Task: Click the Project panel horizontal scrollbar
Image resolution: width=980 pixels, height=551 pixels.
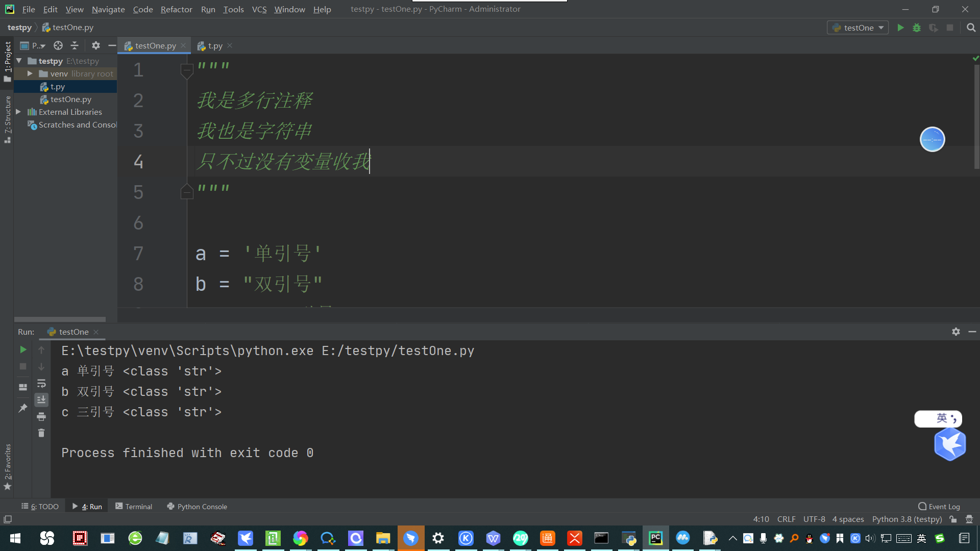Action: tap(60, 319)
